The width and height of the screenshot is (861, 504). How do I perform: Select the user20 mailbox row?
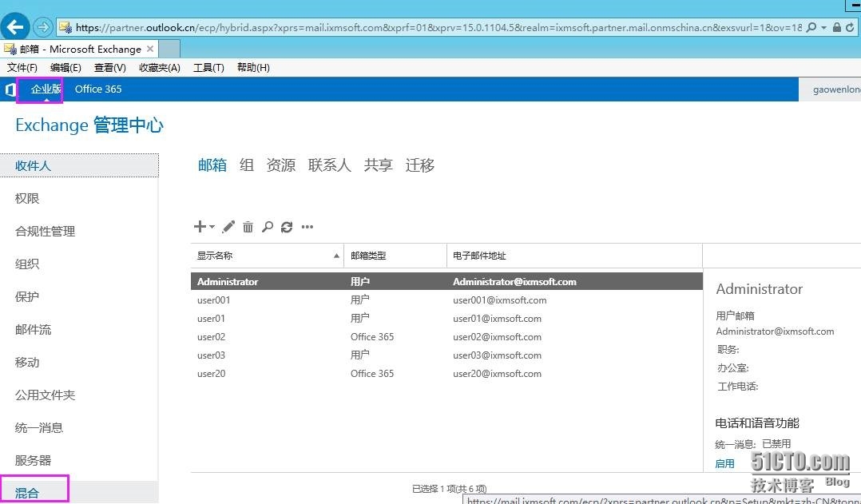[446, 373]
